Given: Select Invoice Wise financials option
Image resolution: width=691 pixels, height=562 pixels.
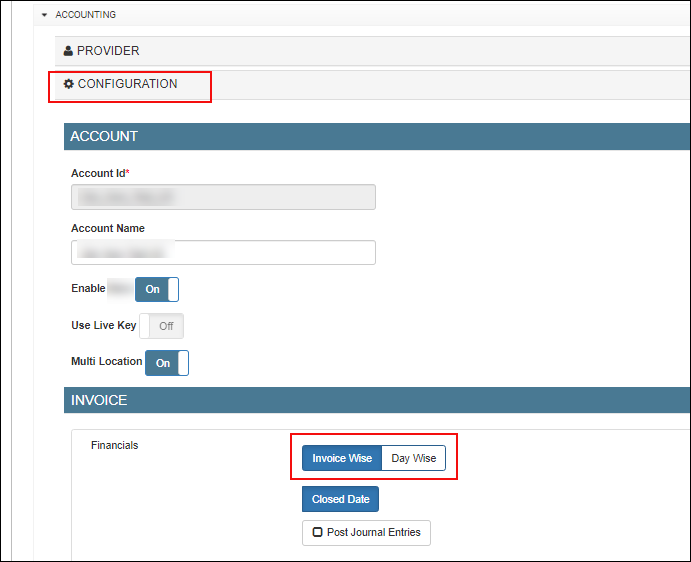Looking at the screenshot, I should point(342,458).
